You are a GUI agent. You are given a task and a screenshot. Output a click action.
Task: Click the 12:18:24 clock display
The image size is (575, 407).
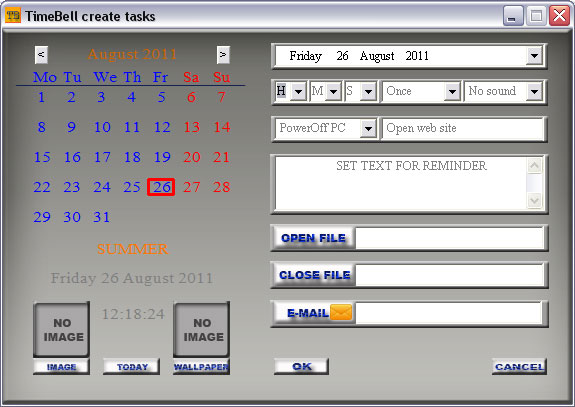133,314
